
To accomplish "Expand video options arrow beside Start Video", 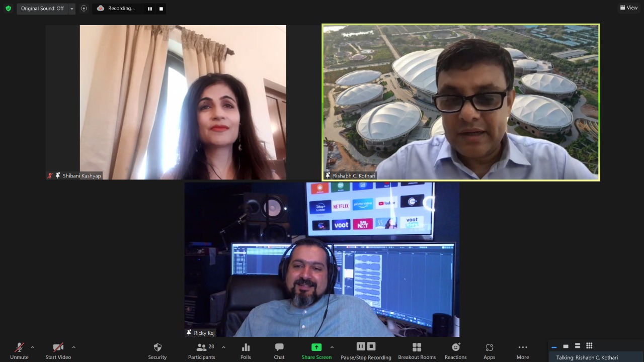I will 73,347.
